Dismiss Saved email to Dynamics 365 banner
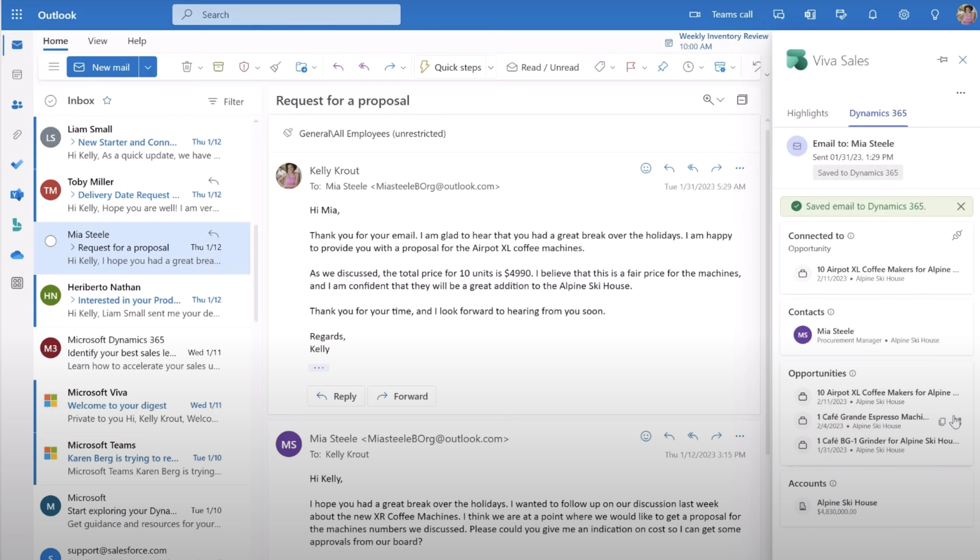This screenshot has width=980, height=560. pyautogui.click(x=961, y=207)
